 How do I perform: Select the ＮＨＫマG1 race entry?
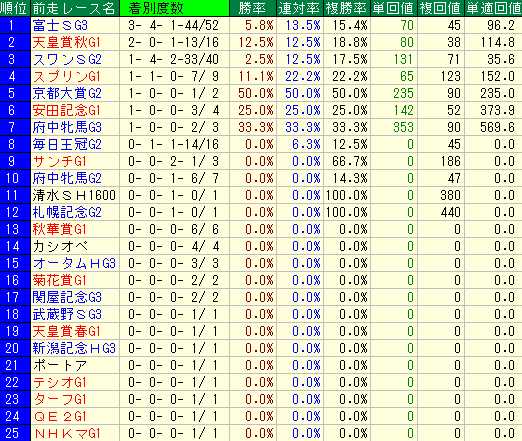[x=67, y=433]
